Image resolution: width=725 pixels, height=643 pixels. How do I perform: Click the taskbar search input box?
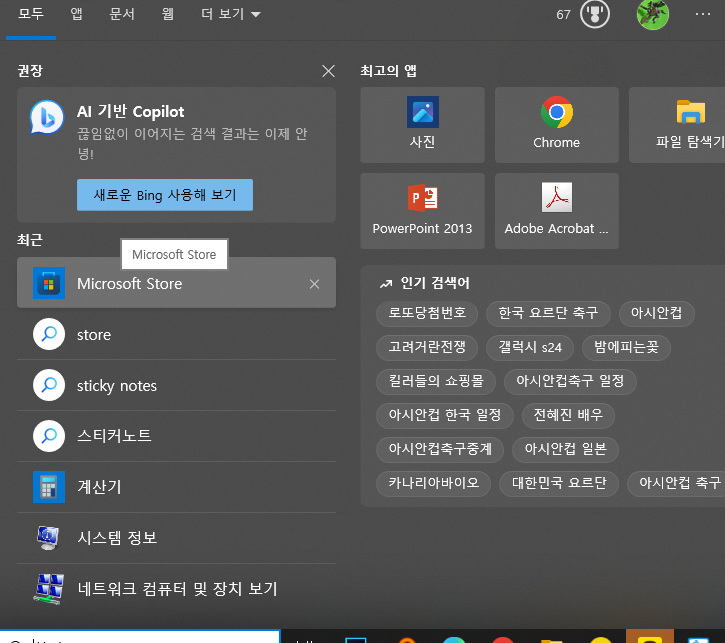140,637
